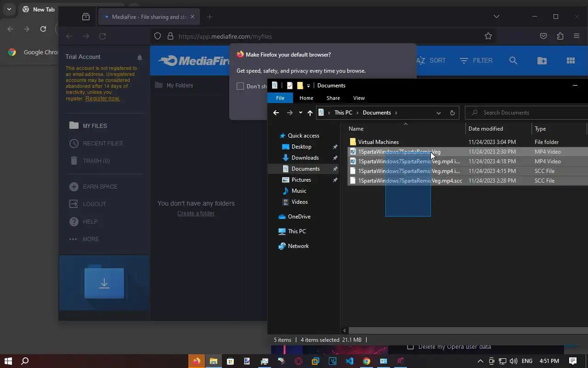Click the horizontal scrollbar left arrow in Explorer
Screen dimensions: 588x368
[345, 330]
